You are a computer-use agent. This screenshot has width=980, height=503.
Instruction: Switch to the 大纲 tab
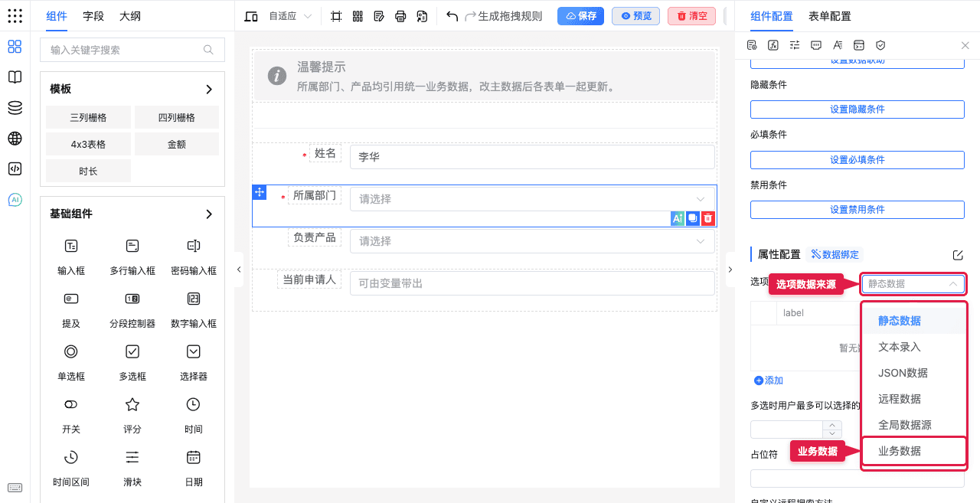pyautogui.click(x=130, y=16)
